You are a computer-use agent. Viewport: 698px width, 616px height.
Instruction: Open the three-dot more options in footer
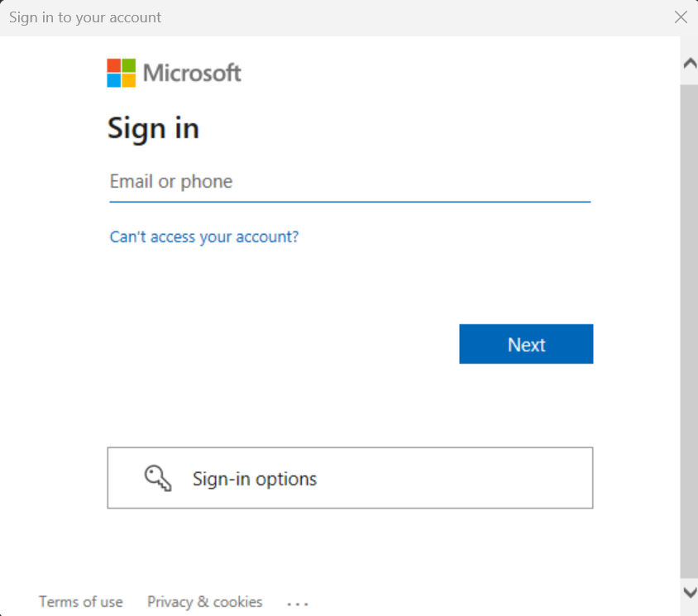298,604
